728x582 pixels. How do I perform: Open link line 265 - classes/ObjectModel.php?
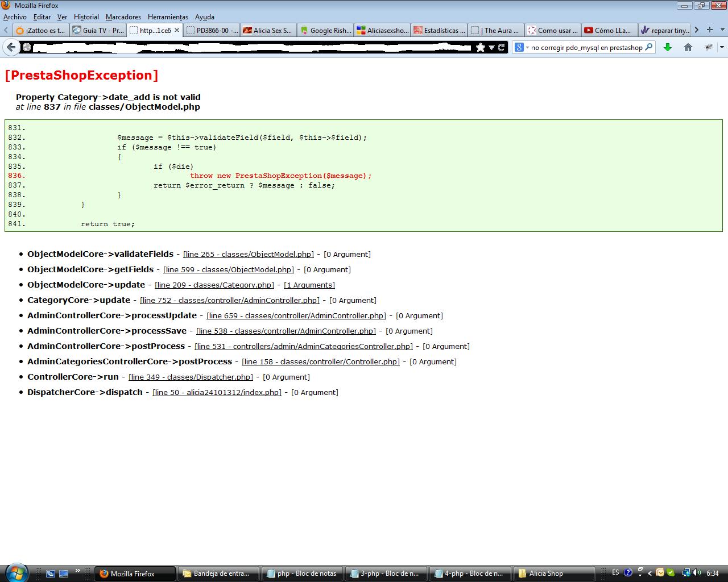click(249, 254)
